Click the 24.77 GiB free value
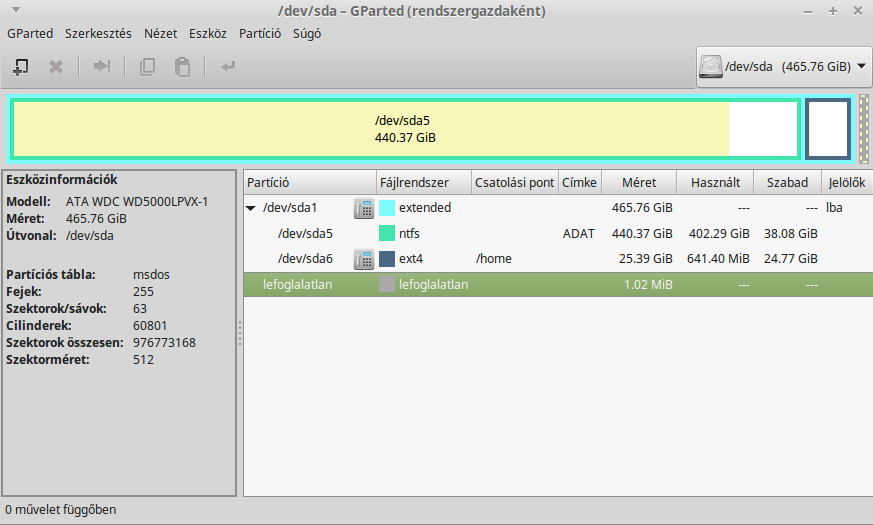This screenshot has width=873, height=525. 791,259
